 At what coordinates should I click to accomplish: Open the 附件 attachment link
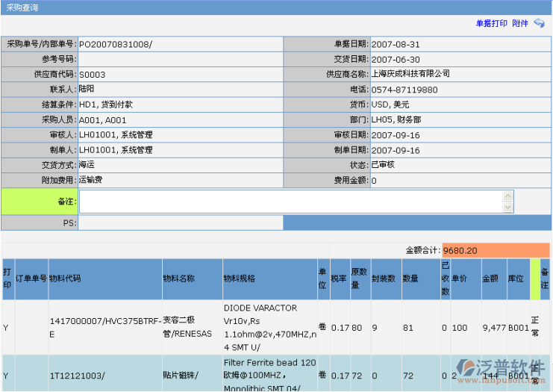(x=520, y=23)
